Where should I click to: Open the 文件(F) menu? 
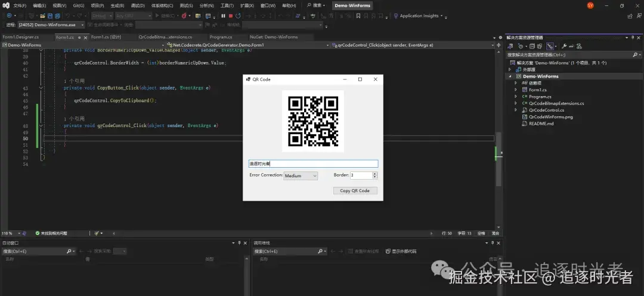[20, 6]
